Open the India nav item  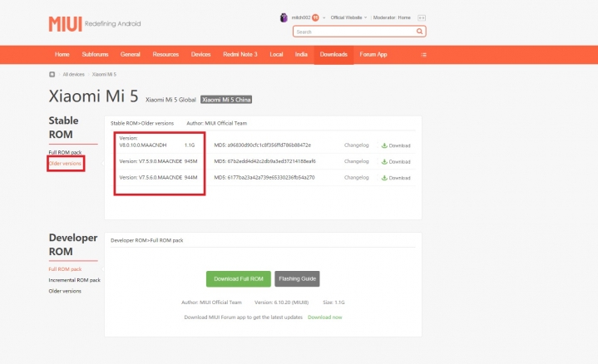pos(301,55)
